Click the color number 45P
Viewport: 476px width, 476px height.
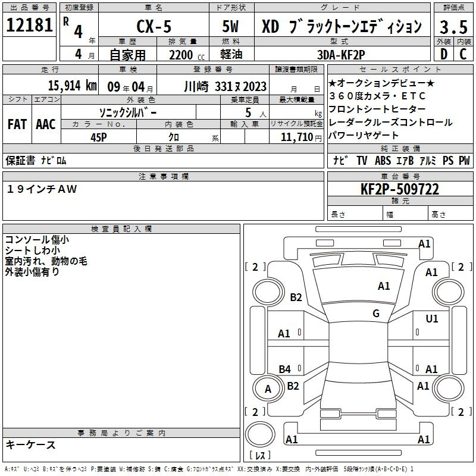pyautogui.click(x=99, y=137)
